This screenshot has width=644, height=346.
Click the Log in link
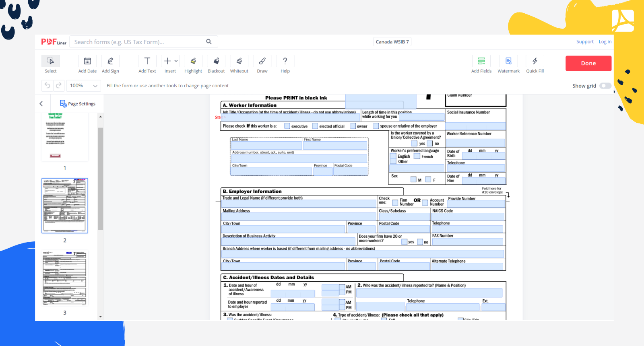click(x=605, y=42)
